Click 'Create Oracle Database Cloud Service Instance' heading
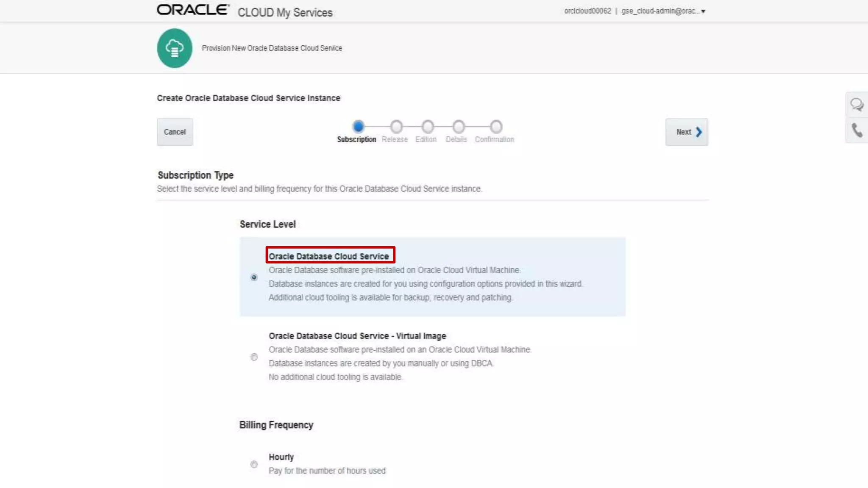 pyautogui.click(x=248, y=98)
